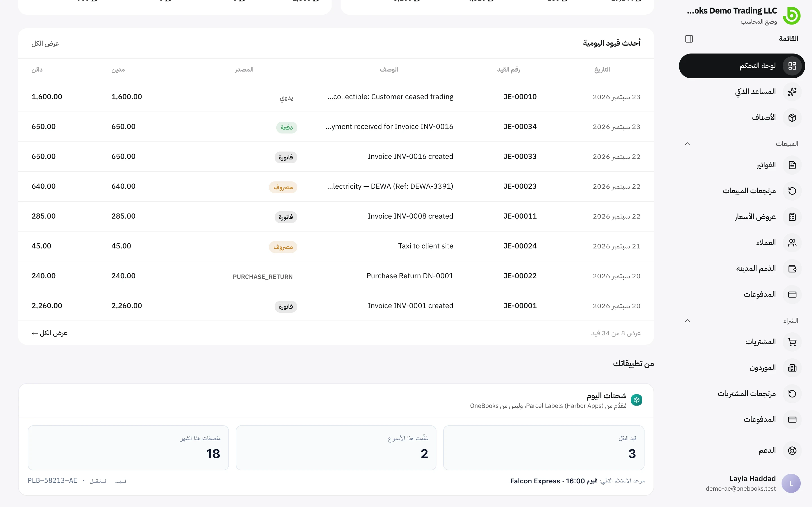Collapse the الشراء purchasing section chevron
Viewport: 812px width, 507px height.
pyautogui.click(x=687, y=321)
